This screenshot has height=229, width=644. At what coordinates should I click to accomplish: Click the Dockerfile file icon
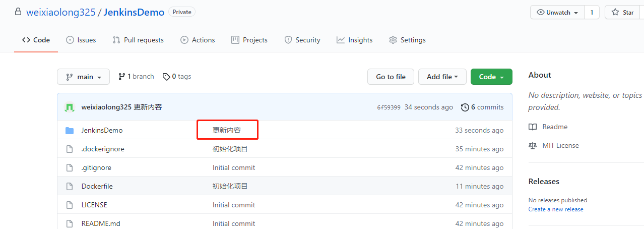click(70, 186)
